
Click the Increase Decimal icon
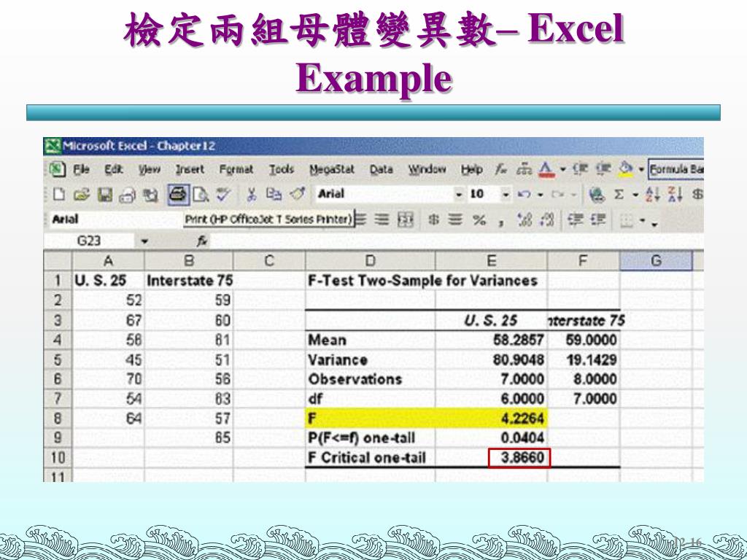pos(524,219)
